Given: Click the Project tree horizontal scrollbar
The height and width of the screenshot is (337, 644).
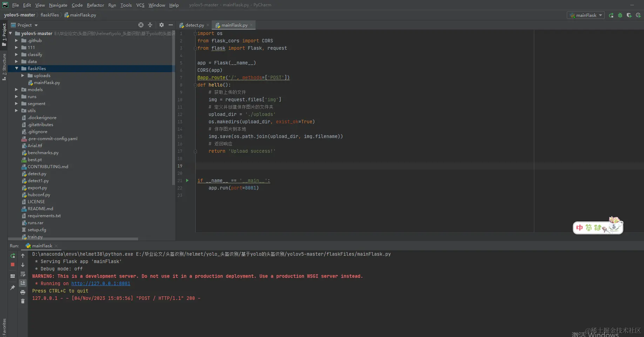Looking at the screenshot, I should (73, 239).
